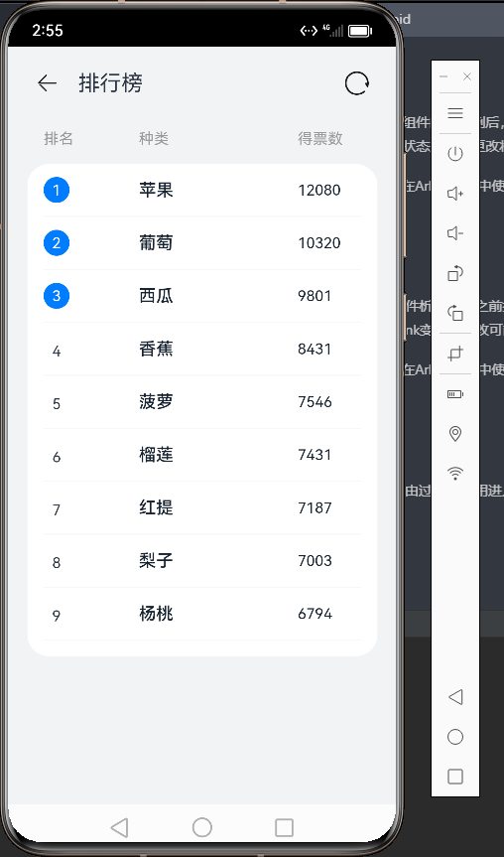The width and height of the screenshot is (504, 857).
Task: Tap the phone's recent apps square
Action: (x=284, y=827)
